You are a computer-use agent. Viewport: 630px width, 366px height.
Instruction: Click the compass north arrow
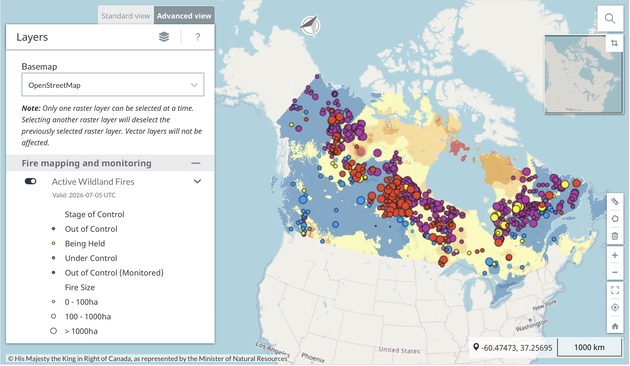click(x=310, y=25)
